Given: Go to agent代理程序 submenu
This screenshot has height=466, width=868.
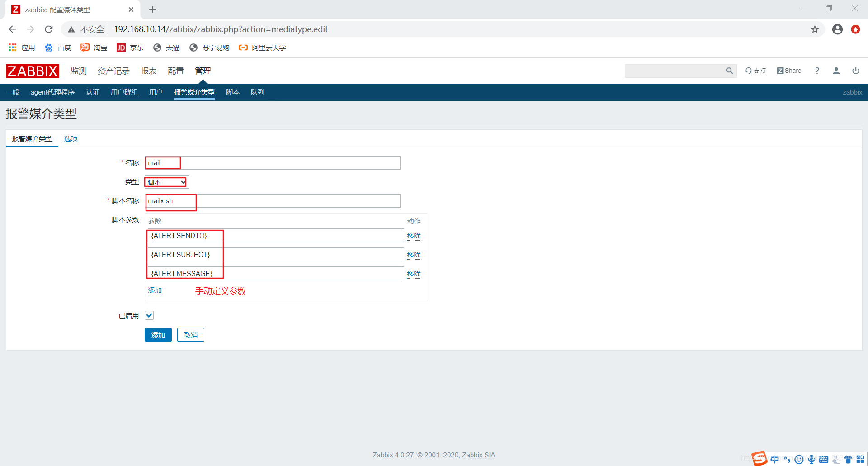Looking at the screenshot, I should click(52, 92).
